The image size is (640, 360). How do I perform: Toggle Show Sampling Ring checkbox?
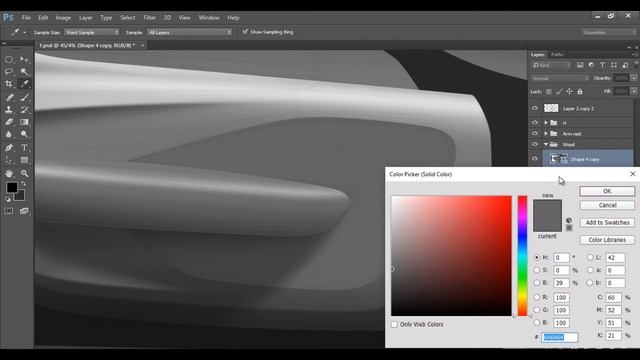[245, 31]
